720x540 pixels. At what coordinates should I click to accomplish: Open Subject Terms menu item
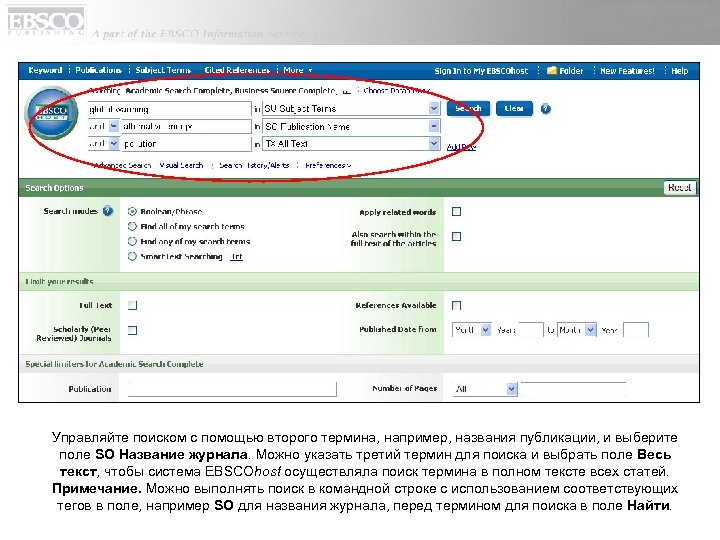coord(163,70)
